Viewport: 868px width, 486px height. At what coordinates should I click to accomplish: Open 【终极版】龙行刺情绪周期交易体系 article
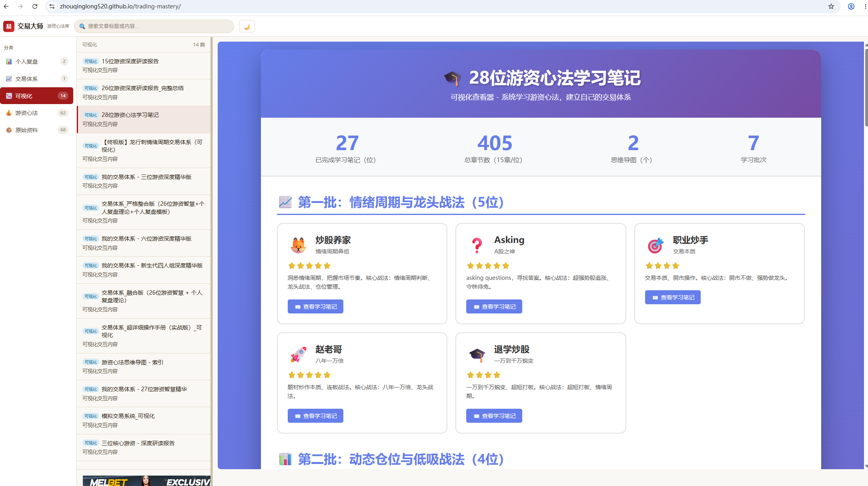coord(144,151)
